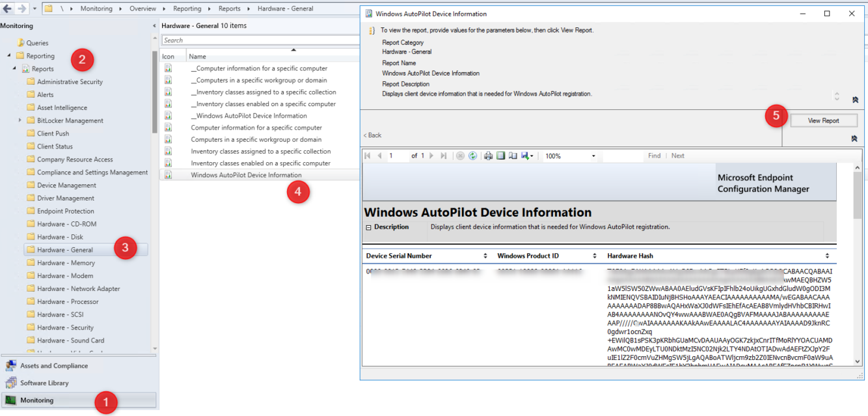The height and width of the screenshot is (416, 868).
Task: Refresh the report output
Action: click(x=473, y=156)
